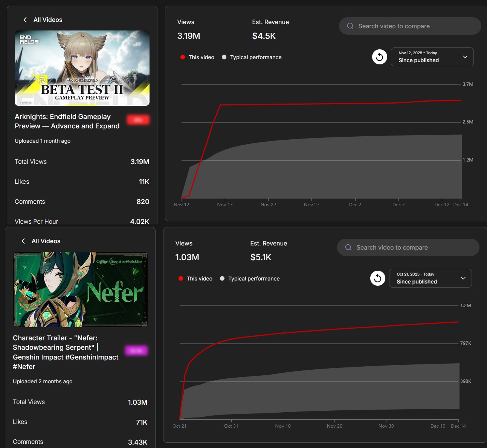Screen dimensions: 487x448
Task: Reset date range in Genshin chart
Action: [x=378, y=278]
